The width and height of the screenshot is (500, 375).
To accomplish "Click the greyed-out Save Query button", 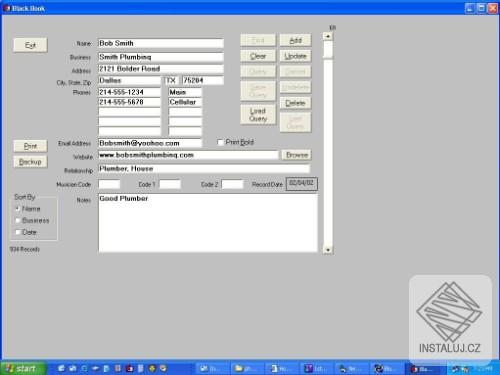I will click(x=258, y=91).
